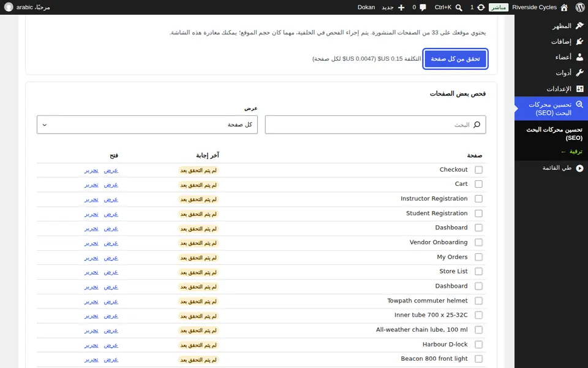
Task: Click the فحص بعض الصفحات heading
Action: pyautogui.click(x=458, y=93)
